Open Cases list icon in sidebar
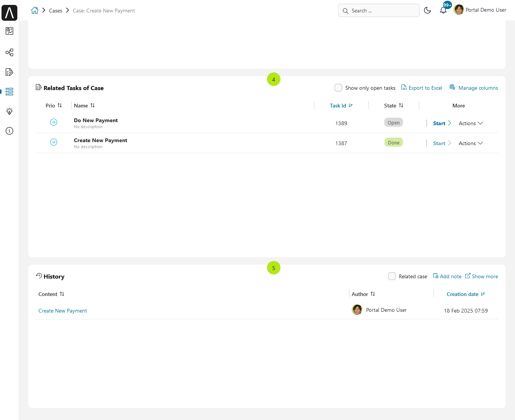515x420 pixels. click(9, 92)
